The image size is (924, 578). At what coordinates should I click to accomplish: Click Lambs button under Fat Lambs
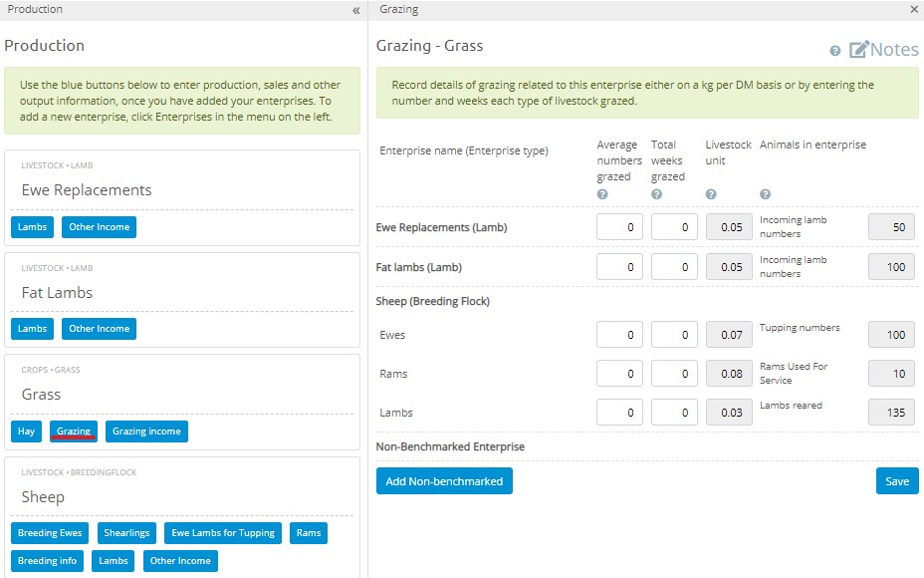pyautogui.click(x=32, y=329)
